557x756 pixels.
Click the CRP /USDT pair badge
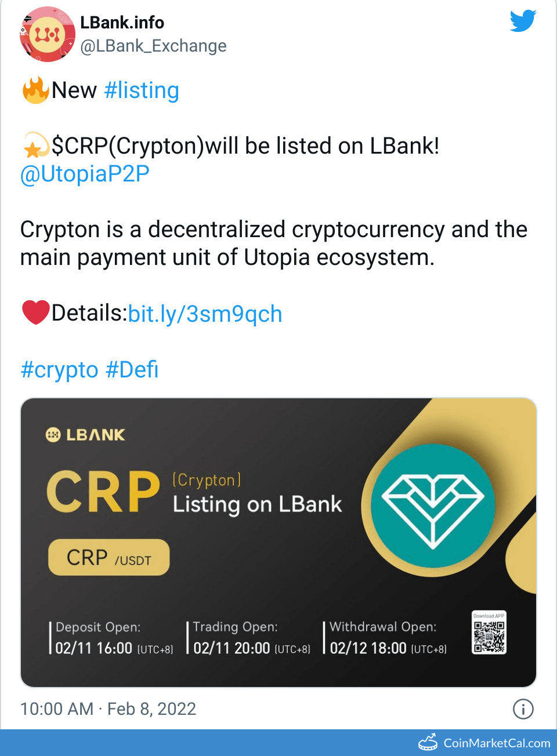[109, 558]
